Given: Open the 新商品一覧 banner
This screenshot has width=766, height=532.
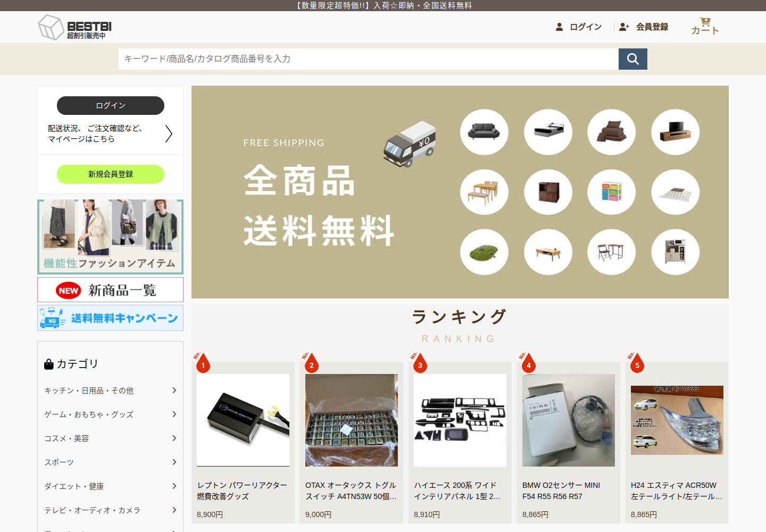Looking at the screenshot, I should point(111,290).
